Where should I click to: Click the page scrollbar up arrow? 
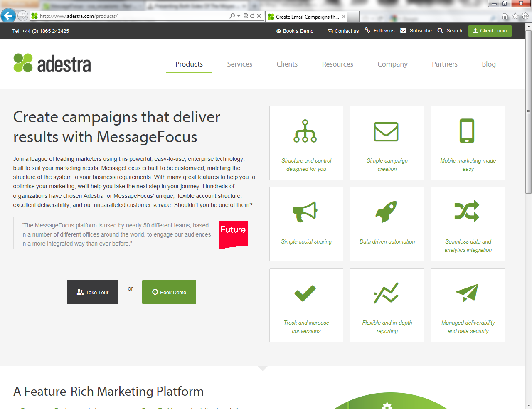pyautogui.click(x=529, y=27)
